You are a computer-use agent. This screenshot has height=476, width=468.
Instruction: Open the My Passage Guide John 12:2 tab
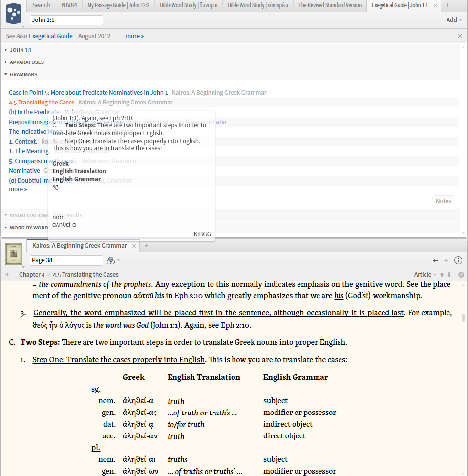pyautogui.click(x=118, y=5)
